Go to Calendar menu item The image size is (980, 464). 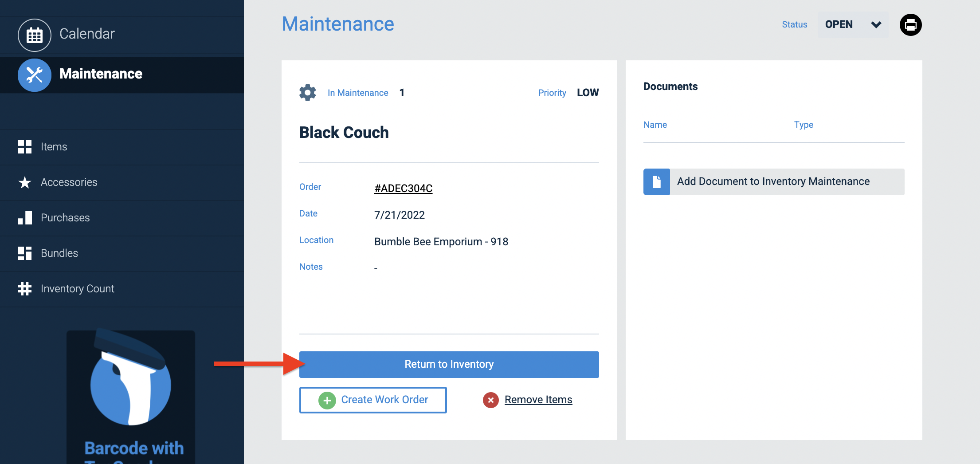pyautogui.click(x=122, y=34)
